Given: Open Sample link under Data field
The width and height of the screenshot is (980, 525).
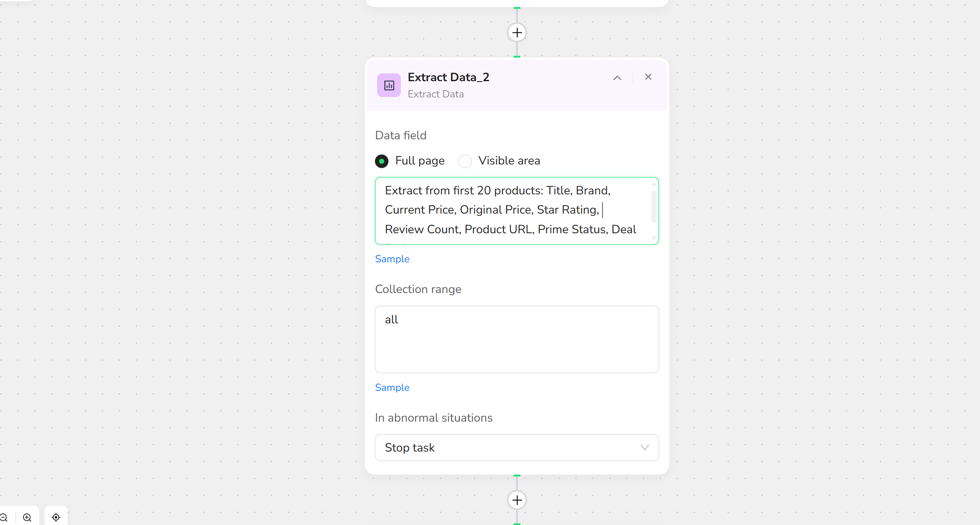Looking at the screenshot, I should (392, 259).
